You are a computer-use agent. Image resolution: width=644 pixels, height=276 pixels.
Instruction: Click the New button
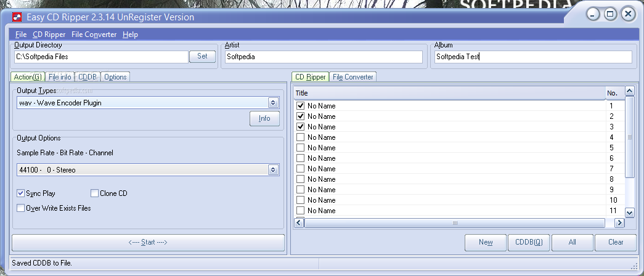486,242
